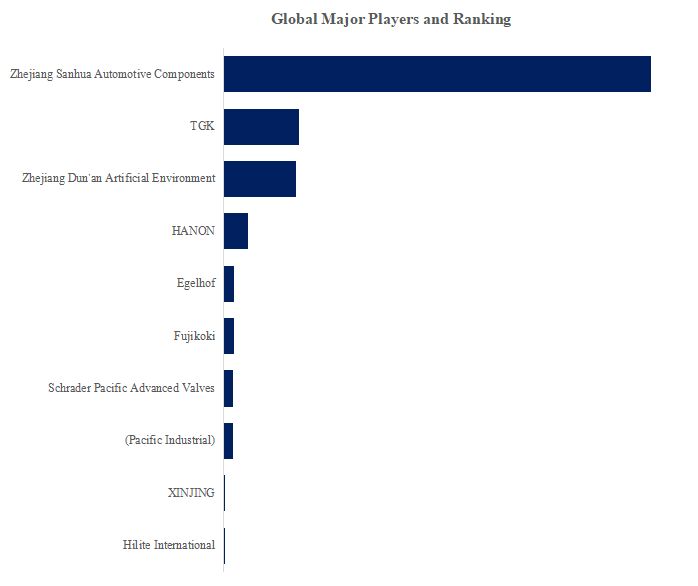Image resolution: width=698 pixels, height=586 pixels.
Task: Select the TGK label
Action: pyautogui.click(x=202, y=126)
